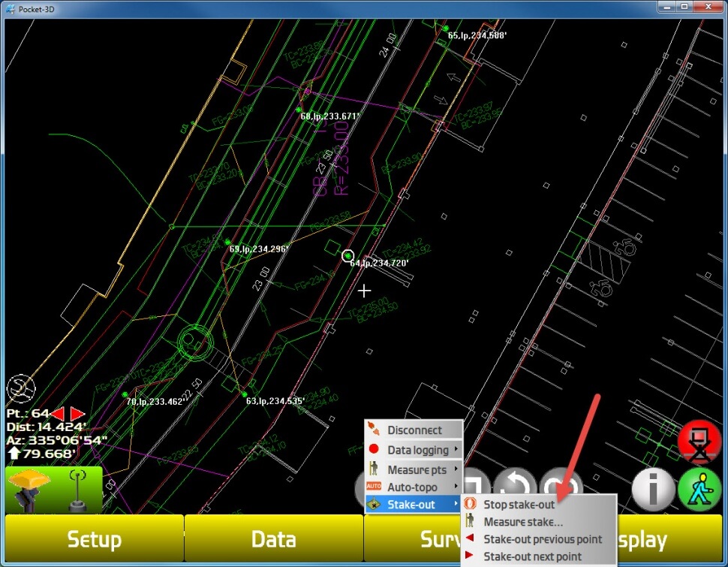Expand the Measure pts submenu
Viewport: 728px width, 567px height.
coord(414,469)
